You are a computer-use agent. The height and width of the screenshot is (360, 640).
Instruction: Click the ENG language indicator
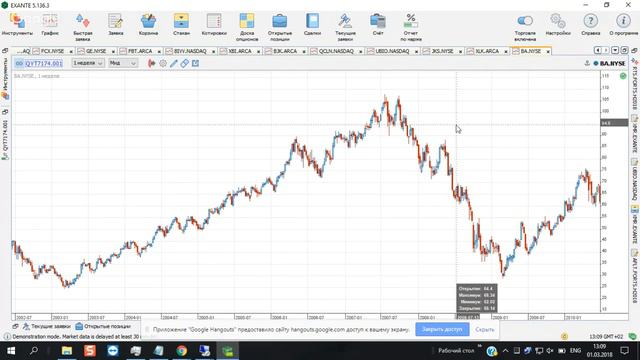[575, 351]
